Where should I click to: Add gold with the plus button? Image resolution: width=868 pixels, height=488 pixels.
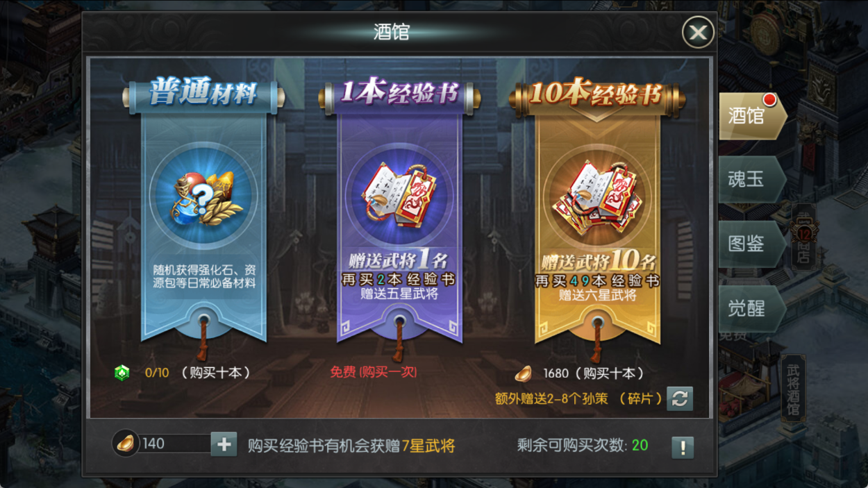[224, 444]
